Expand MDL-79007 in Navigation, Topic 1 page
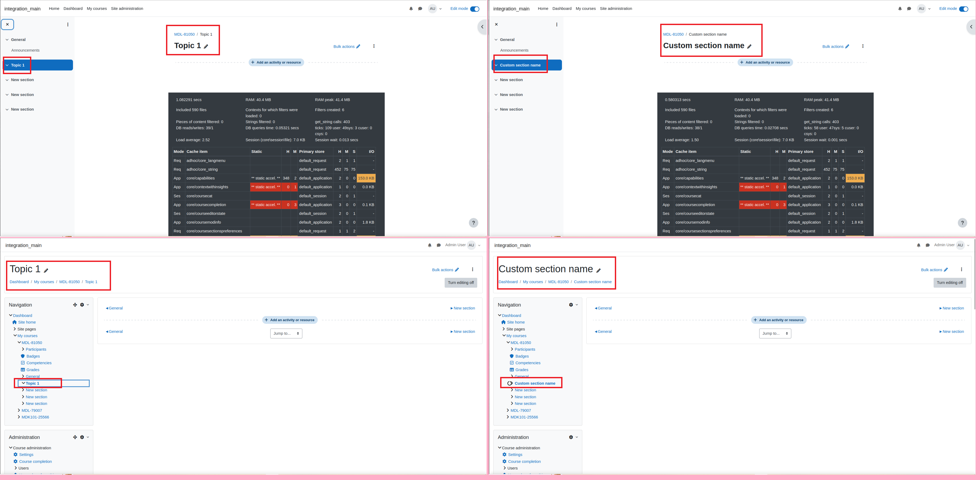Viewport: 980px width, 480px height. (x=19, y=410)
